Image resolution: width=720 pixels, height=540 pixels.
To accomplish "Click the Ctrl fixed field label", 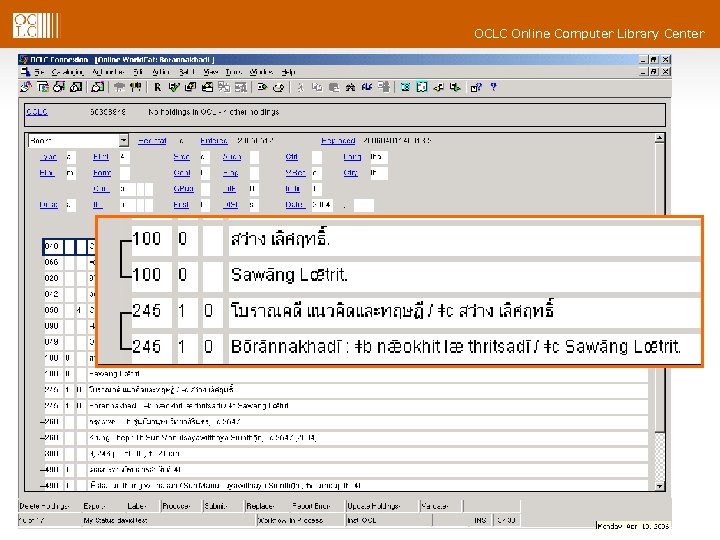I will pyautogui.click(x=291, y=157).
